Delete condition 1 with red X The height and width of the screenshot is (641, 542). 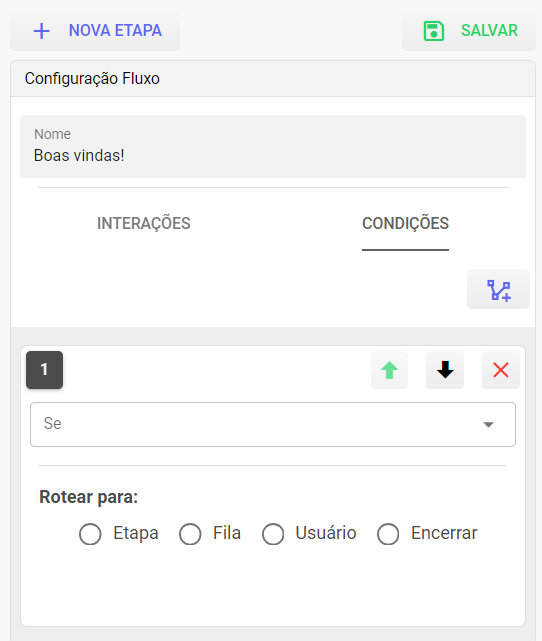[x=501, y=370]
